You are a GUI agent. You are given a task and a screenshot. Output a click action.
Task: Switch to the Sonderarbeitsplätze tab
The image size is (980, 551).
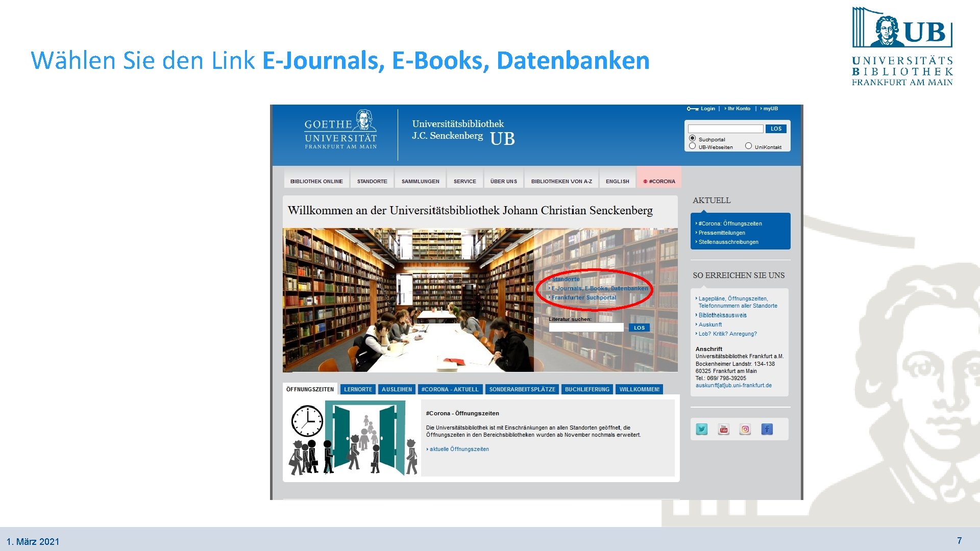pyautogui.click(x=522, y=389)
